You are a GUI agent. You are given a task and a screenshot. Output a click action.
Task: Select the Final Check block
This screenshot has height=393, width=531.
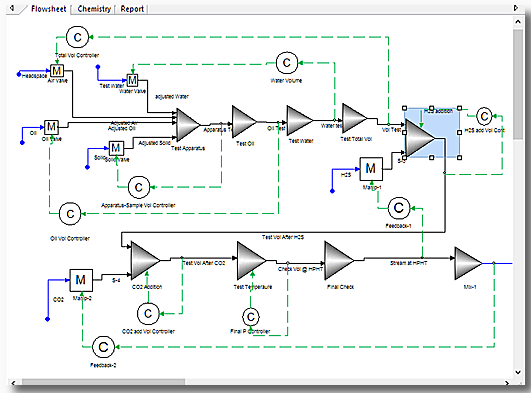pyautogui.click(x=339, y=261)
